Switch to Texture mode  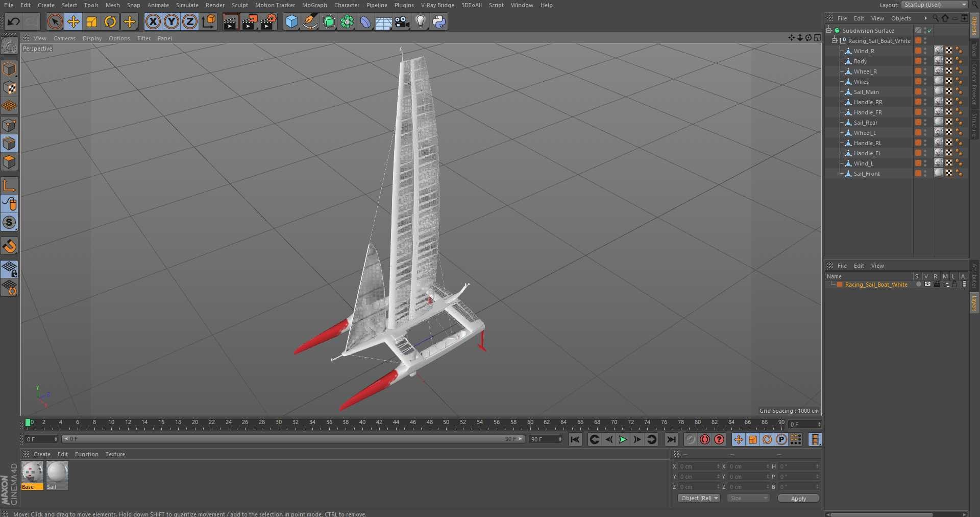tap(9, 87)
